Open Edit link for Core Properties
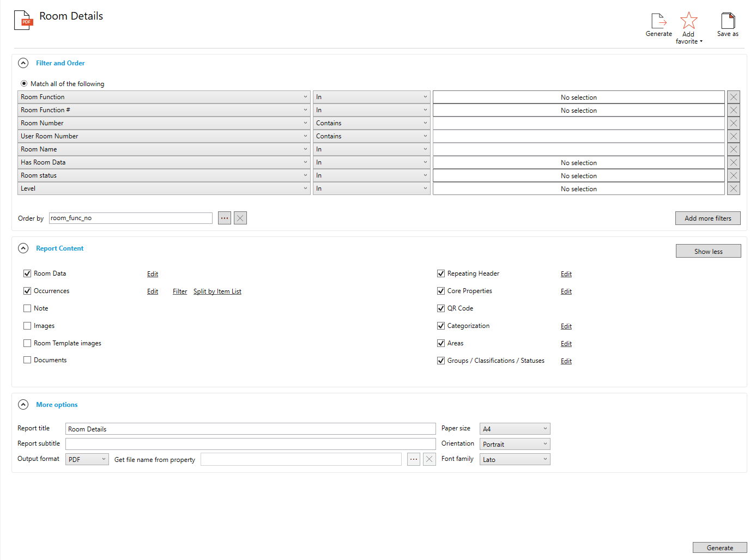 (x=566, y=291)
